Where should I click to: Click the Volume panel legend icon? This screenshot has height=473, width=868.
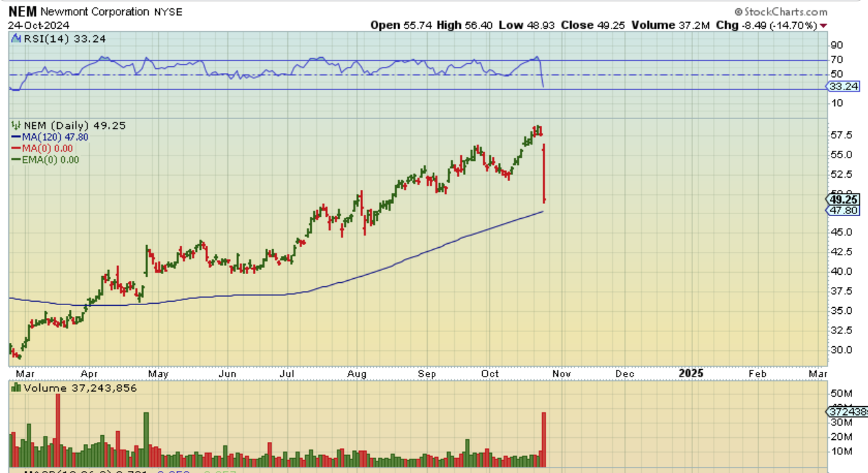(x=17, y=388)
